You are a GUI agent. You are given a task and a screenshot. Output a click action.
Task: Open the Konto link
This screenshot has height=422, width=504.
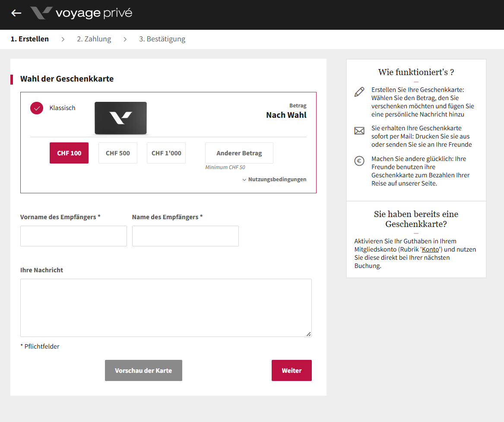(430, 249)
